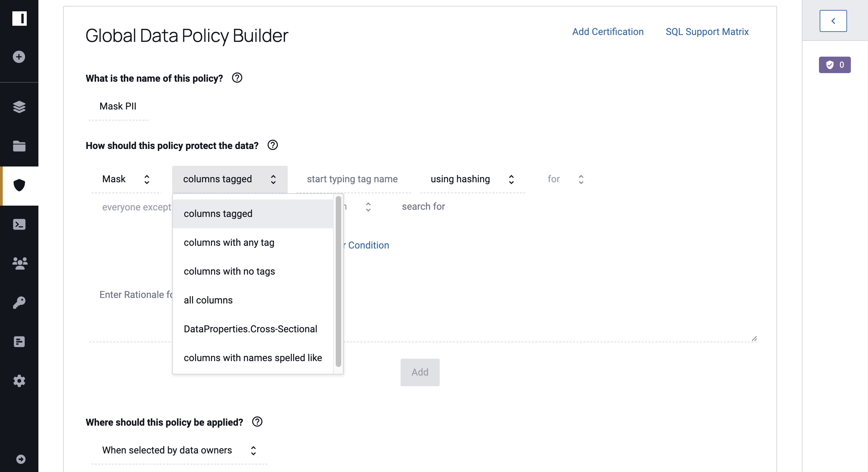Click the Mask action stepper control
The width and height of the screenshot is (868, 472).
pos(147,179)
